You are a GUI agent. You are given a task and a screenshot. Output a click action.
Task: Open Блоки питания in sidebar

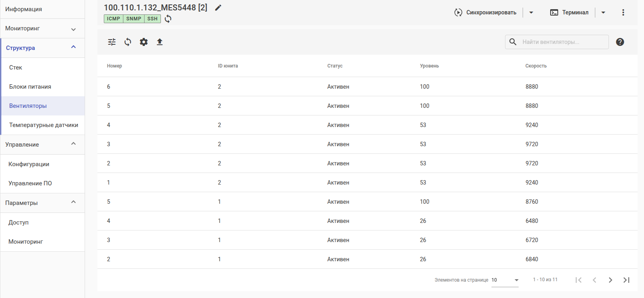point(30,87)
